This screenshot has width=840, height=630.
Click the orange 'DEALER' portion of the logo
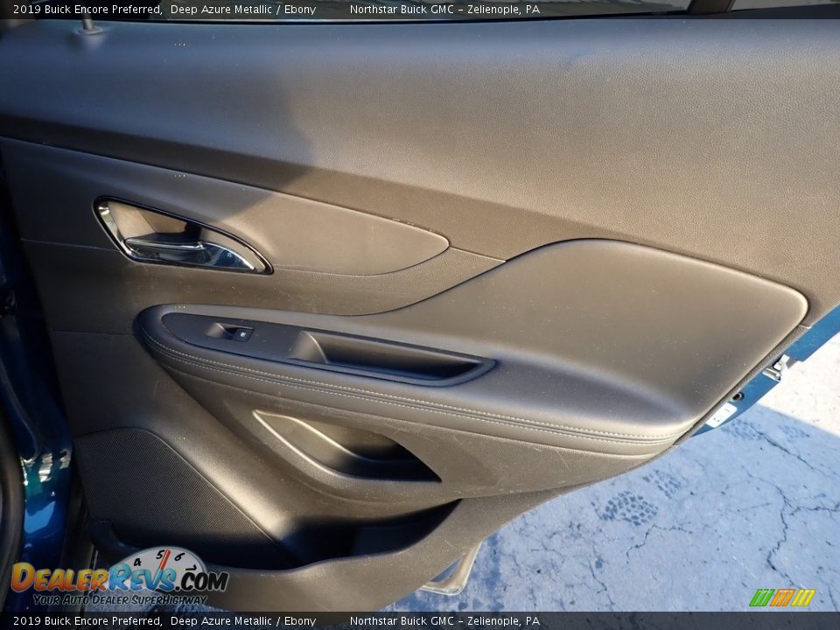point(61,577)
